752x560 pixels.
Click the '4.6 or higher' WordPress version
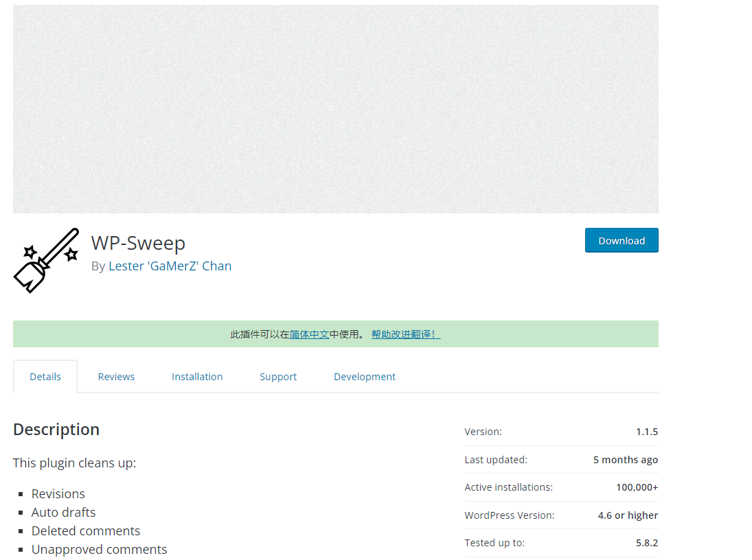(628, 515)
